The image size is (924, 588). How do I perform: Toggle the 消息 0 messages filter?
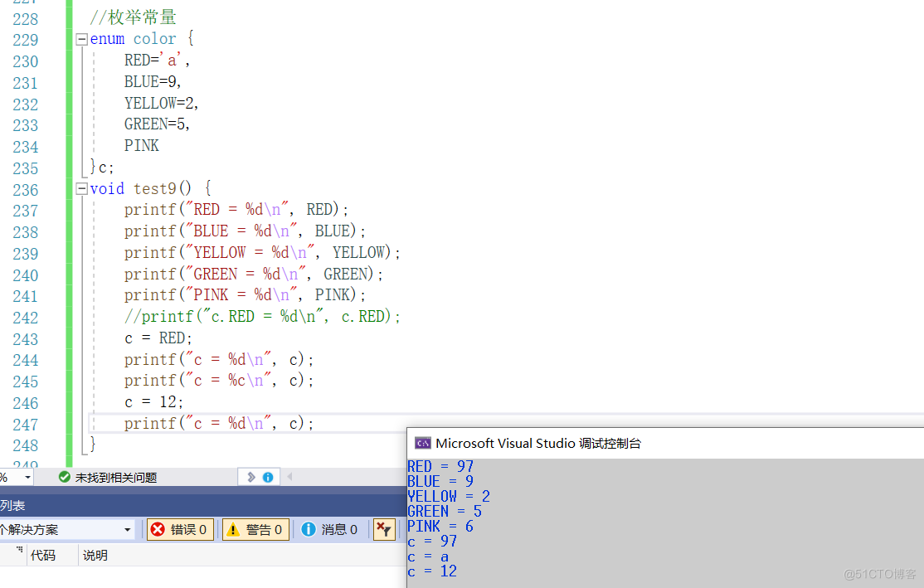pos(330,530)
